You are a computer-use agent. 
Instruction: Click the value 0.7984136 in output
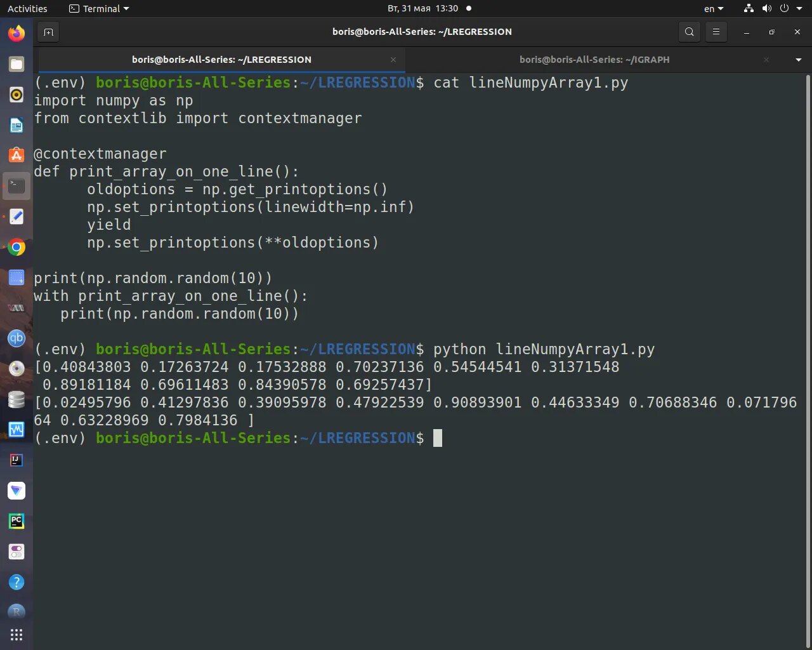pyautogui.click(x=198, y=420)
